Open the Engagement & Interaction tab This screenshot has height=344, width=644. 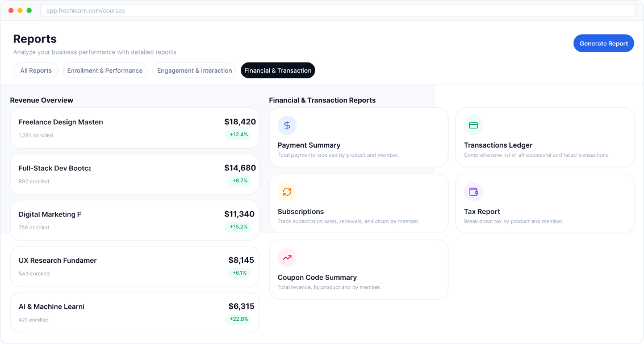194,70
